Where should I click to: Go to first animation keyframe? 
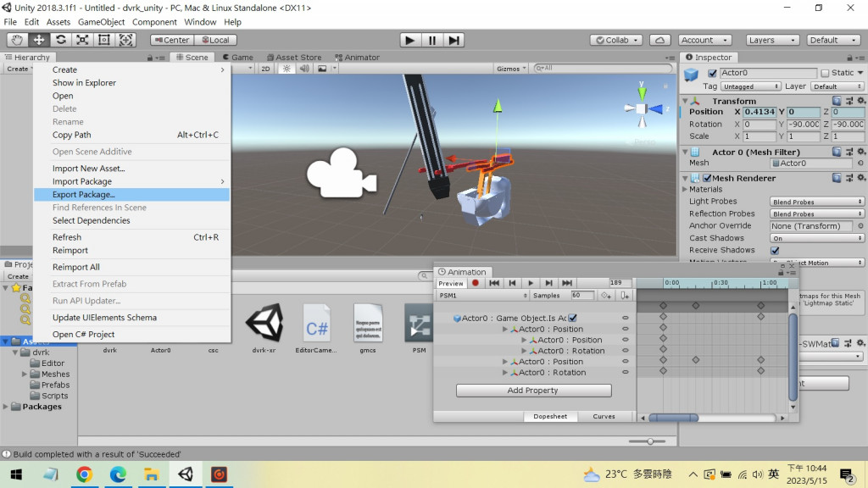(x=494, y=283)
